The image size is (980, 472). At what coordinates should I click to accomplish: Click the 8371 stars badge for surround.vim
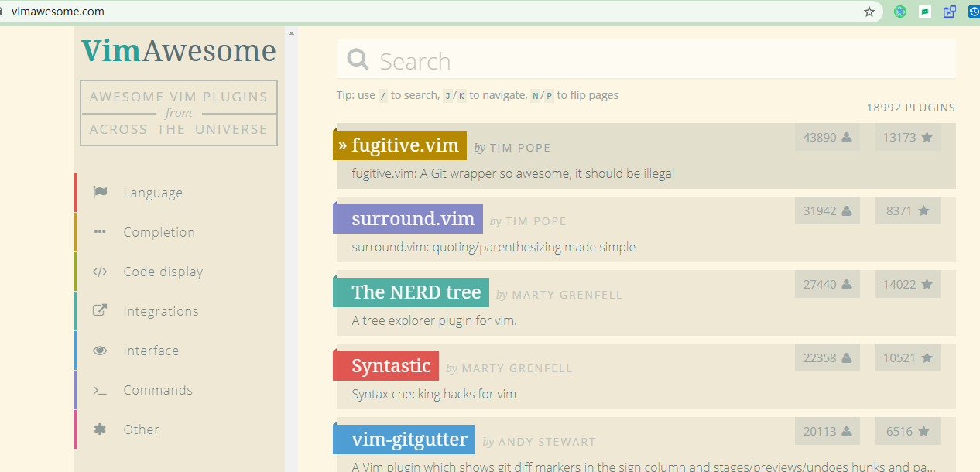coord(908,210)
